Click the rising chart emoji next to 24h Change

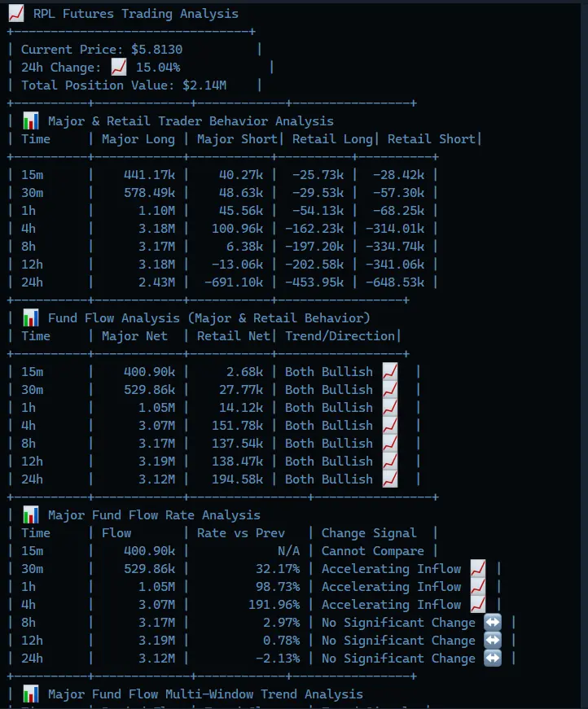coord(119,68)
